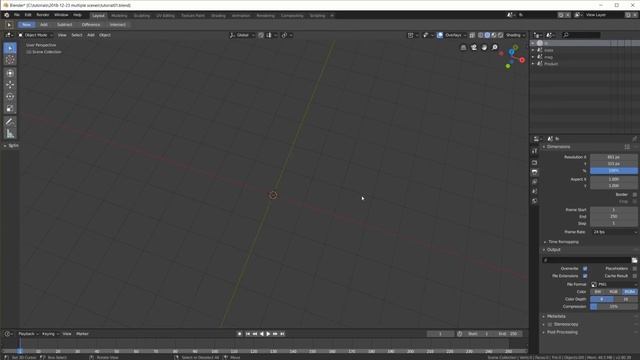This screenshot has height=360, width=640.
Task: Open the Object Mode dropdown
Action: (x=36, y=35)
